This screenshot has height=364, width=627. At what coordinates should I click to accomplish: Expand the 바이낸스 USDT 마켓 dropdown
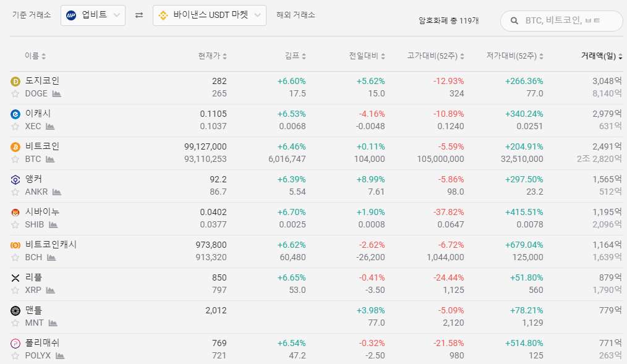click(x=210, y=15)
